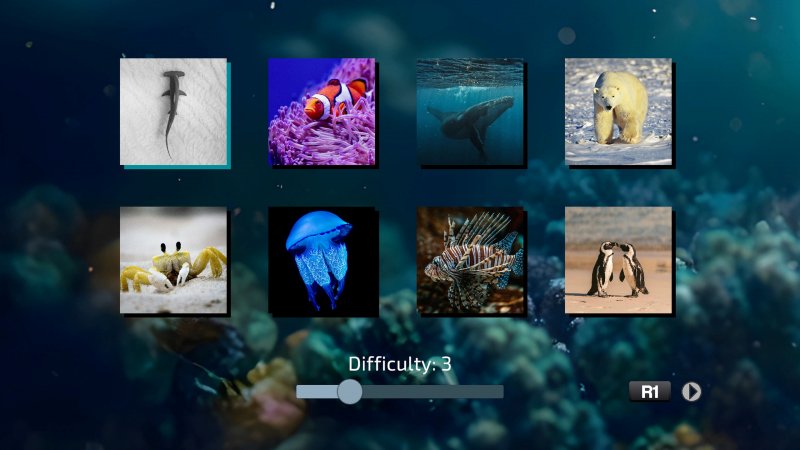Viewport: 800px width, 450px height.
Task: Click the far right end of Difficulty slider
Action: (500, 392)
